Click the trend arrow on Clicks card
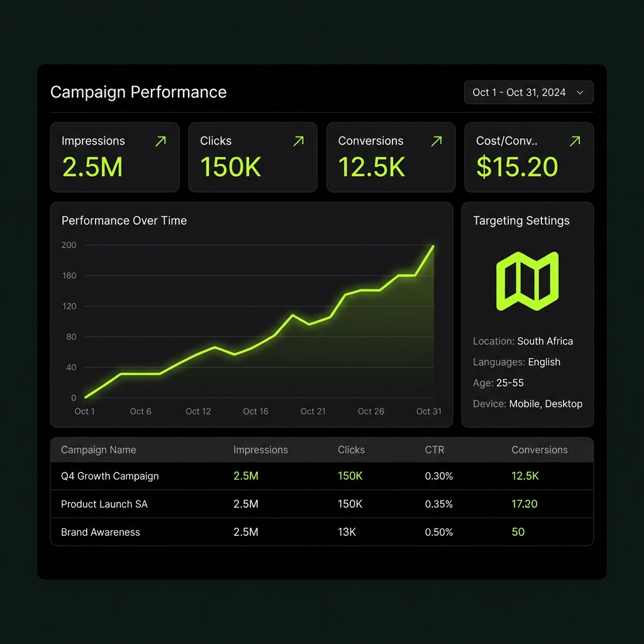The height and width of the screenshot is (644, 644). (x=298, y=141)
